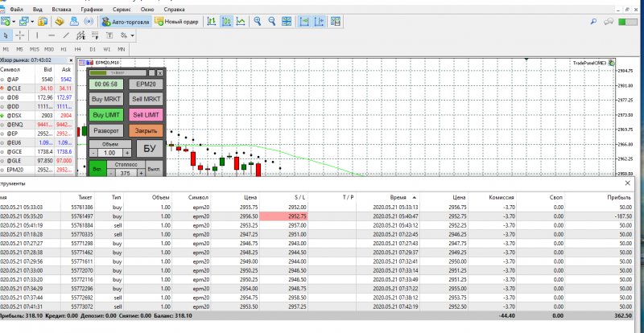Decrease Объем volume with the minus button

coord(93,153)
